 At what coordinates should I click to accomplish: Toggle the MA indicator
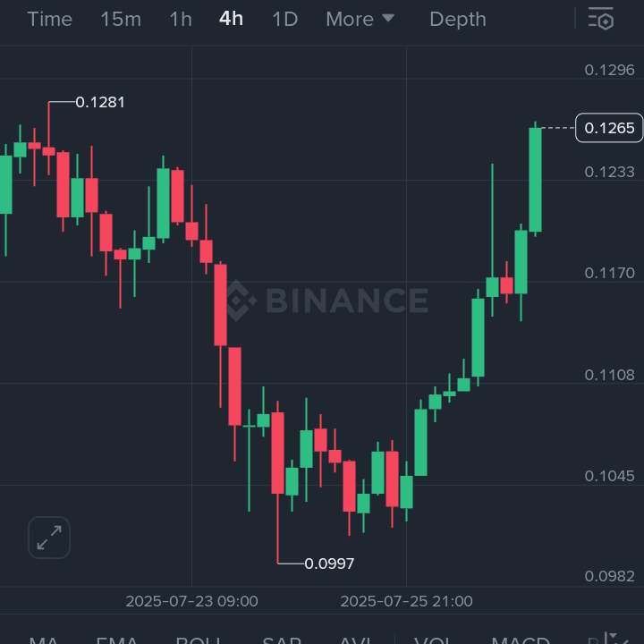[x=44, y=639]
